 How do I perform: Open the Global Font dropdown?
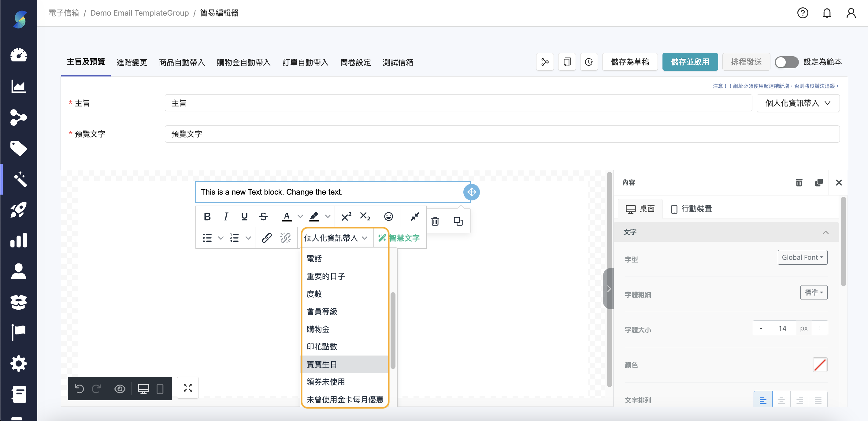pyautogui.click(x=802, y=257)
